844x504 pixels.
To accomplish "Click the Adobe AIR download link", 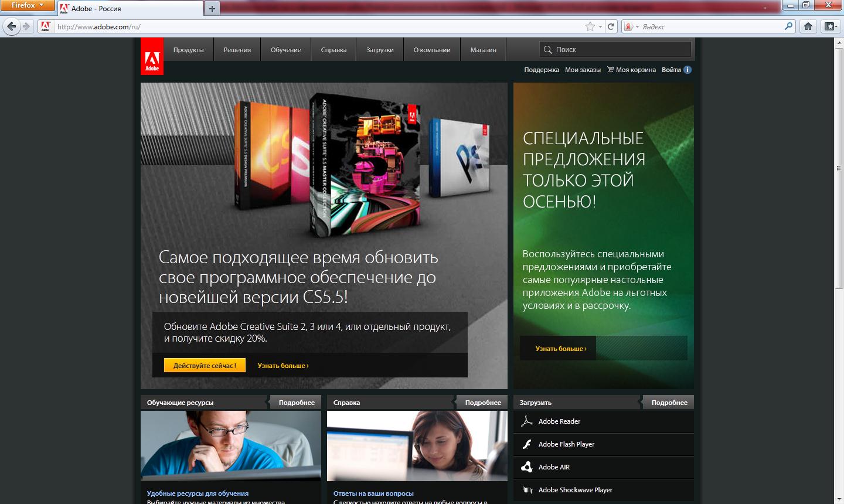I will (554, 467).
